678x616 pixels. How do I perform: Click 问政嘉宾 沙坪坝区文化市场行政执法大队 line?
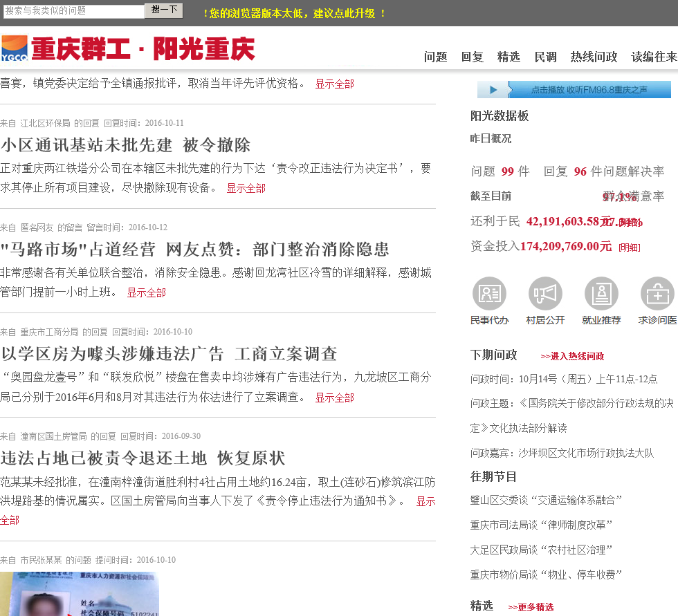(562, 453)
